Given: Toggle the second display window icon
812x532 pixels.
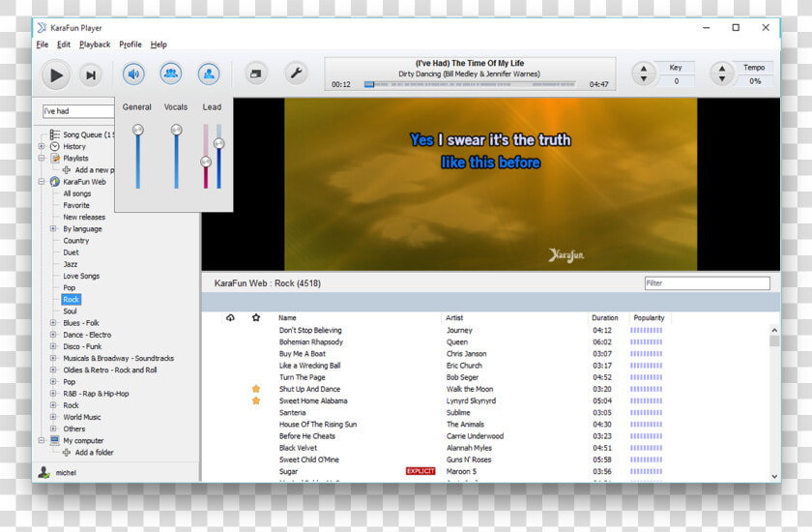Looking at the screenshot, I should pos(256,74).
